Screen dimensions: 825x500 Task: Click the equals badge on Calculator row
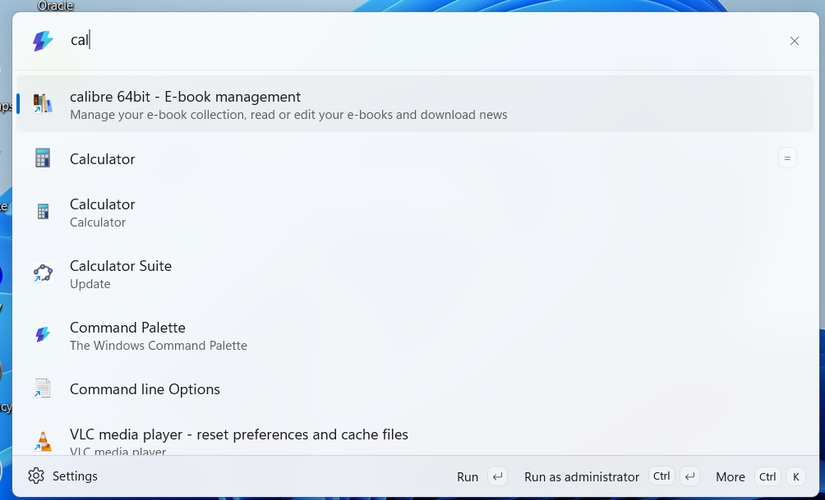pyautogui.click(x=787, y=158)
